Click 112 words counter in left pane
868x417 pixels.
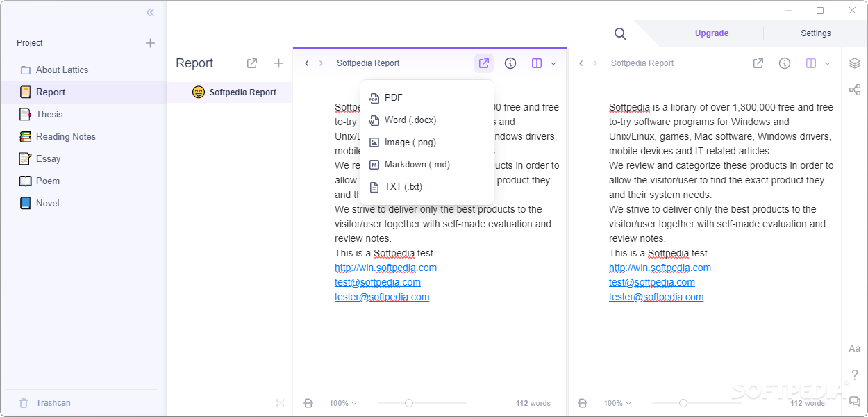(x=533, y=403)
